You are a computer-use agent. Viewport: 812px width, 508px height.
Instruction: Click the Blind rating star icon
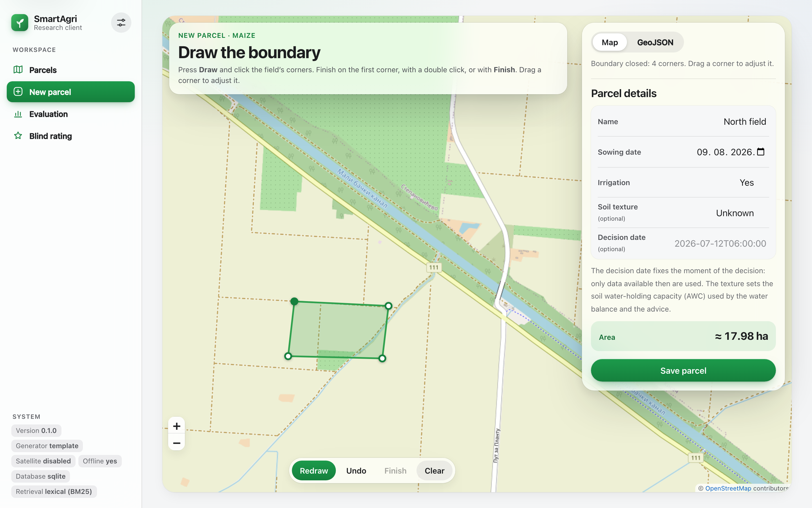(x=18, y=136)
